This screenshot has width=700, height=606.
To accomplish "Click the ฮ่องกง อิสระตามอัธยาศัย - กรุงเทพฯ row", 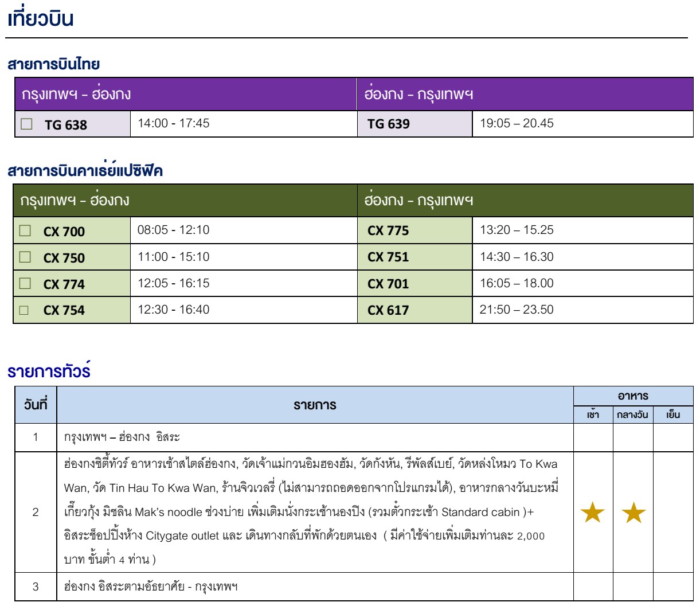I will (315, 587).
